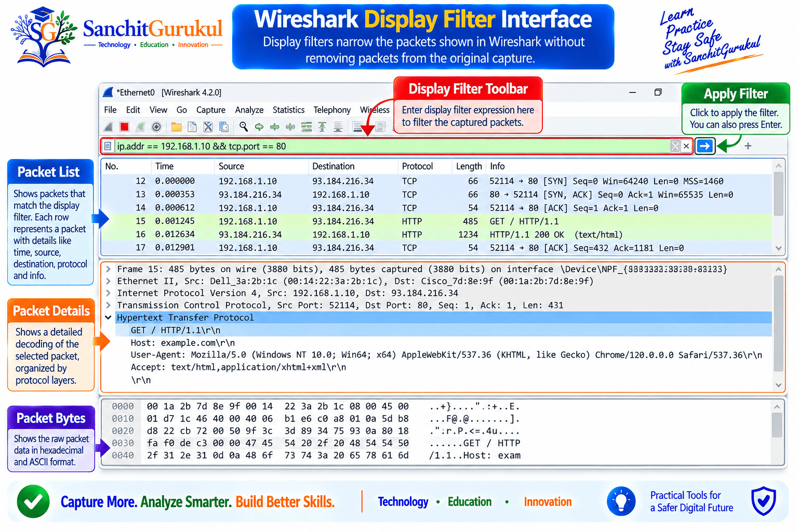Clear filter with boxed X icon inside filter field
Image resolution: width=798 pixels, height=532 pixels.
tap(675, 146)
